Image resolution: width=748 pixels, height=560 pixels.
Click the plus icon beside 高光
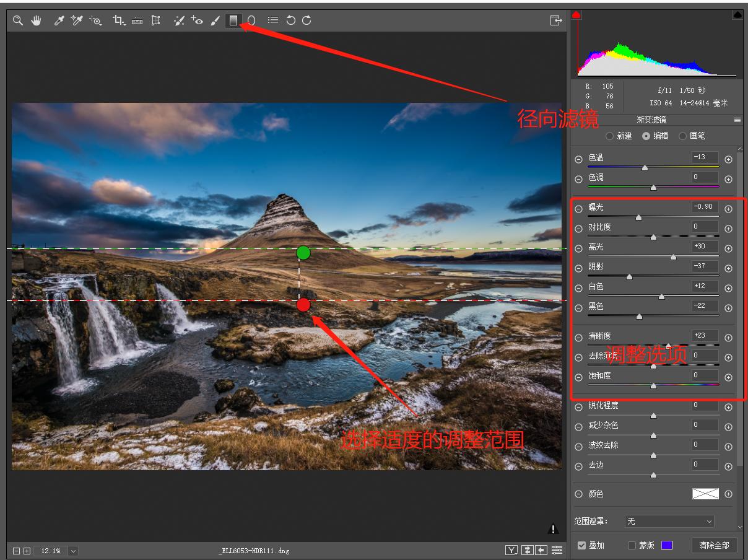[728, 248]
